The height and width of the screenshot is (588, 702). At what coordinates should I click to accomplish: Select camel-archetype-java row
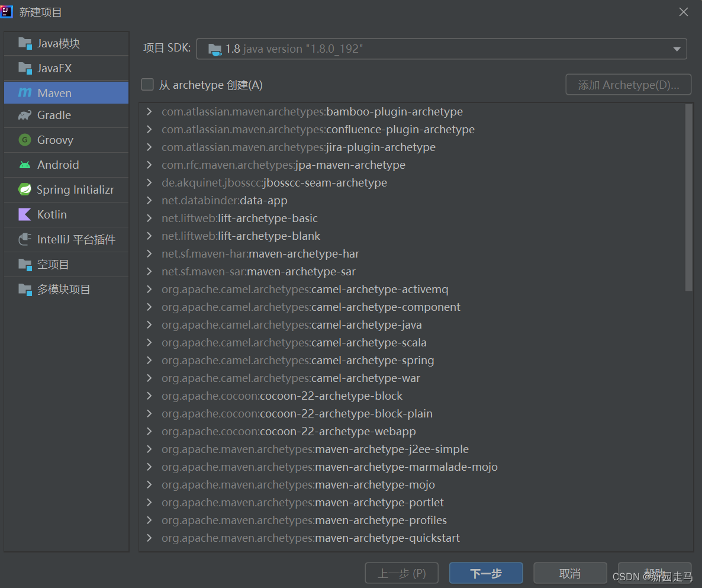coord(412,324)
